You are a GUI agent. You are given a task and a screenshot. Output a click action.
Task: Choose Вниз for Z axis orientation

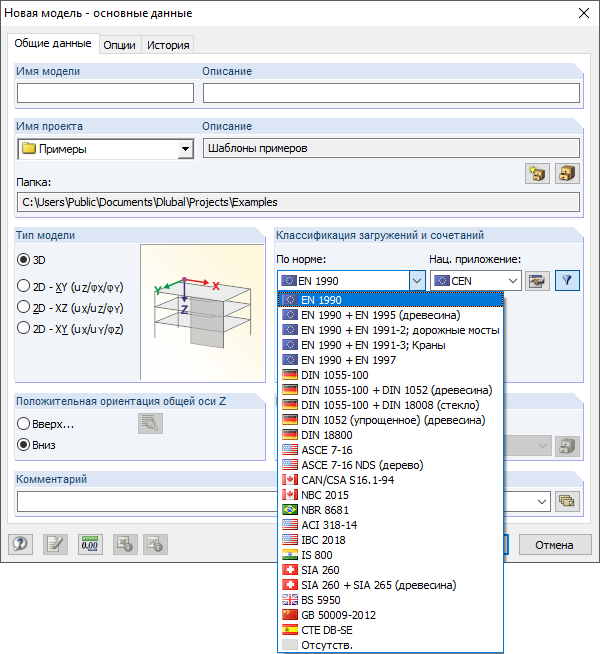(x=23, y=445)
